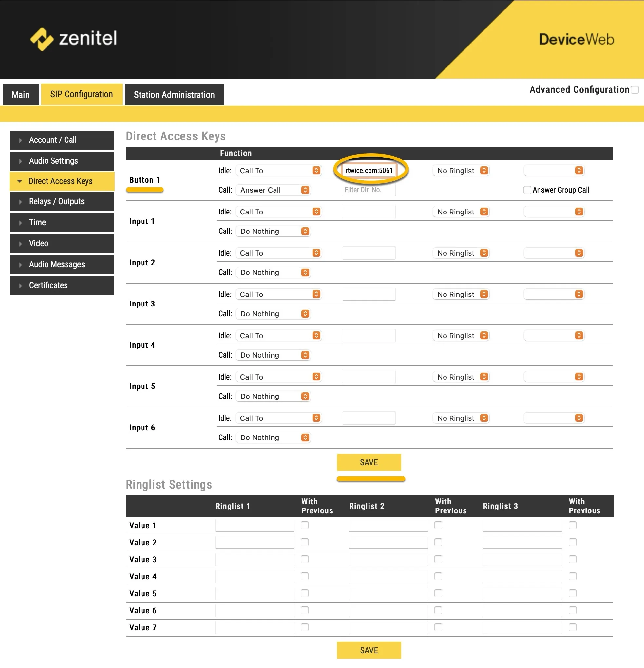This screenshot has width=644, height=668.
Task: Select the SIP Configuration tab
Action: pos(82,94)
